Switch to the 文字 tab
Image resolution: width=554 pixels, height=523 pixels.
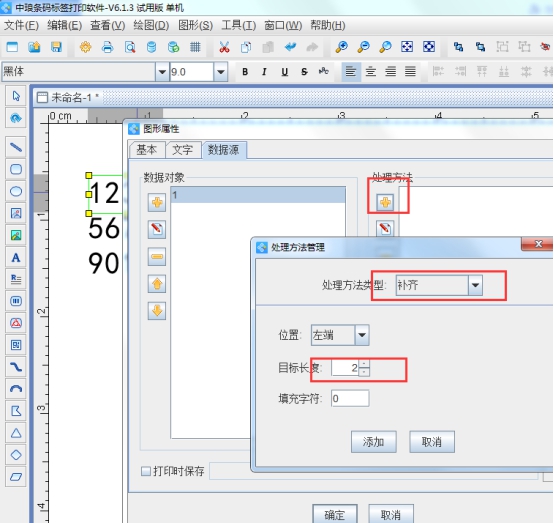182,150
